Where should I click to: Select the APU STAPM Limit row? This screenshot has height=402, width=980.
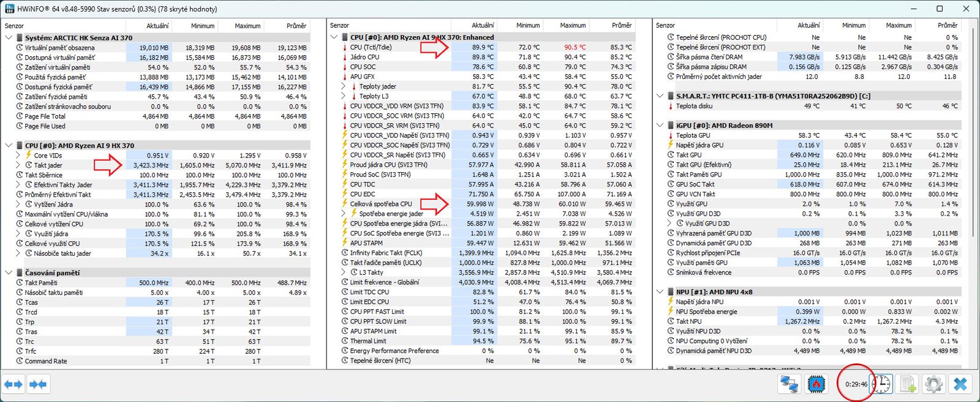pos(482,332)
